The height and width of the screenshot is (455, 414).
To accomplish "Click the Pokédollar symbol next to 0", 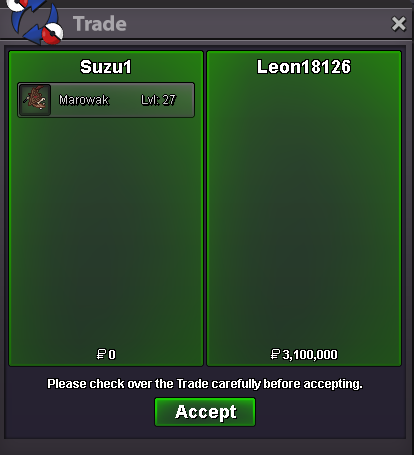I will (x=101, y=354).
